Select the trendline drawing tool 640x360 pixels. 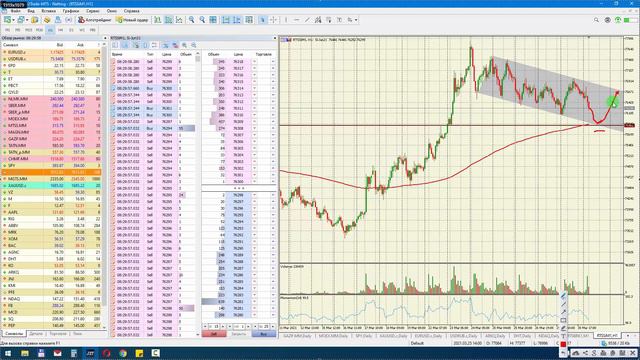pos(307,20)
